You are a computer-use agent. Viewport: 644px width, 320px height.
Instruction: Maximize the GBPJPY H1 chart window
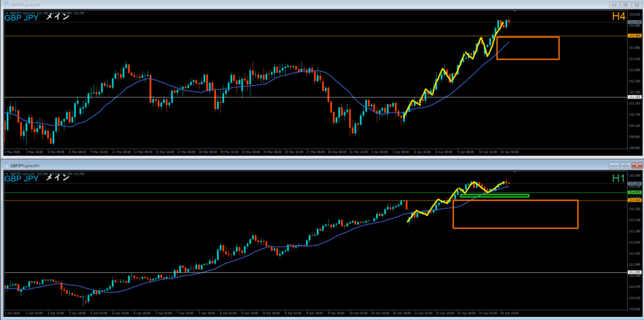[626, 164]
